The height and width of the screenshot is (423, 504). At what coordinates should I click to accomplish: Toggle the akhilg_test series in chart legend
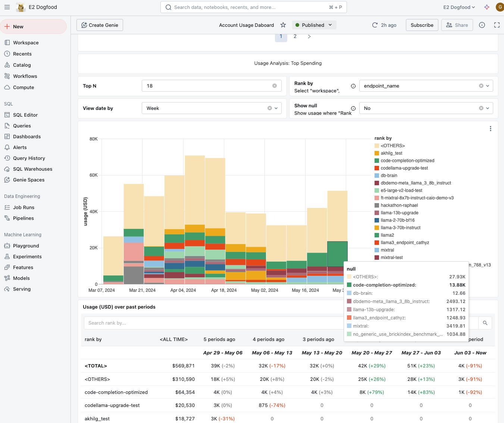[391, 153]
